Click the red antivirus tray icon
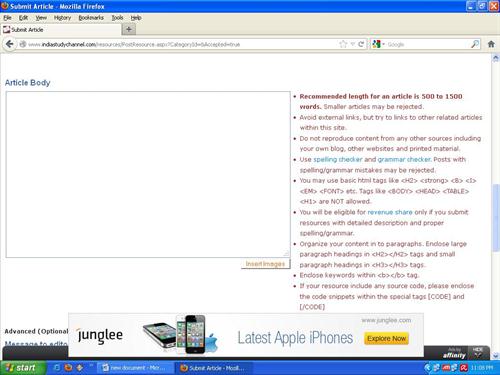The height and width of the screenshot is (375, 500). coord(463,368)
